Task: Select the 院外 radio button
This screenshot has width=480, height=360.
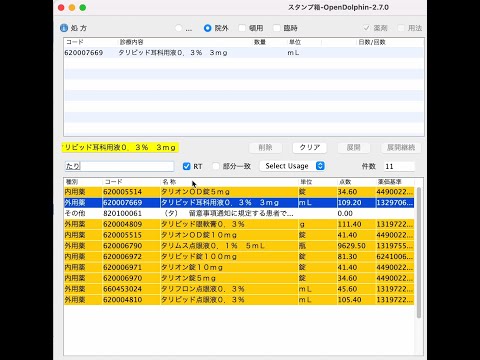Action: pyautogui.click(x=207, y=28)
